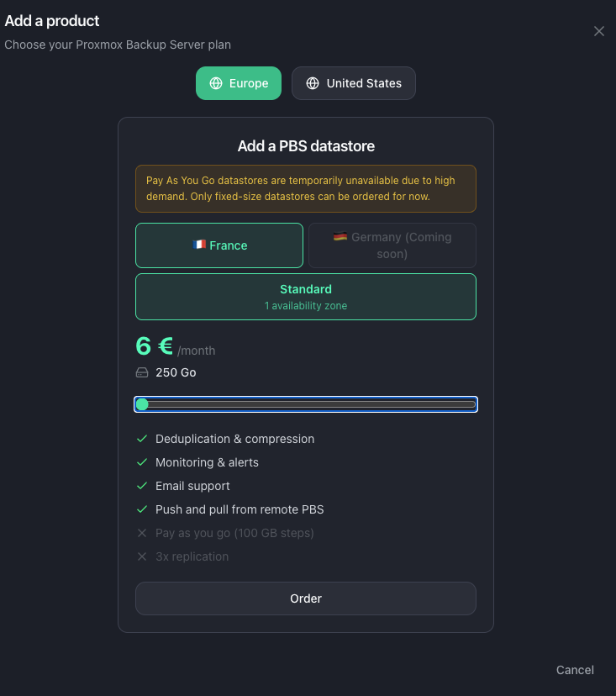Viewport: 616px width, 696px height.
Task: Click the Deduplication & compression feature text
Action: [234, 439]
